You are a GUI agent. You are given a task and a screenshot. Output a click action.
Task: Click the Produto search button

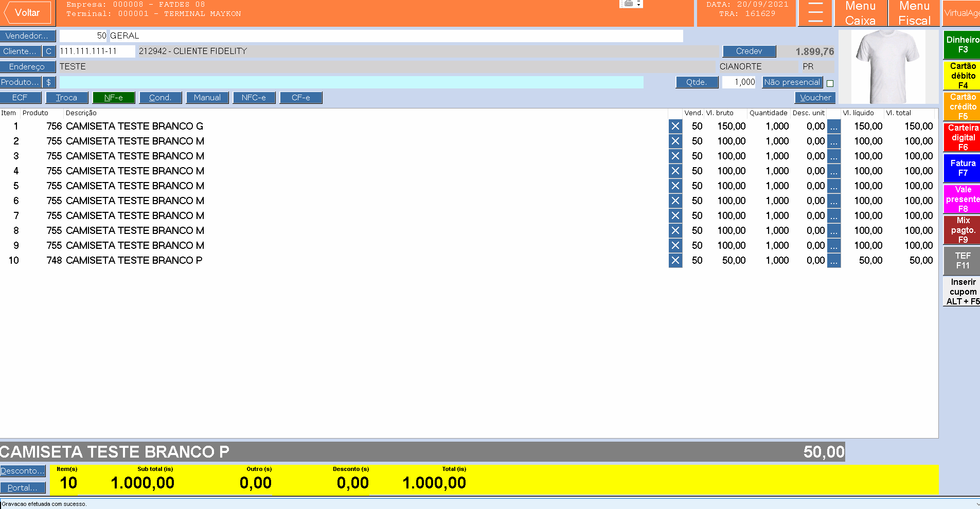pos(21,82)
